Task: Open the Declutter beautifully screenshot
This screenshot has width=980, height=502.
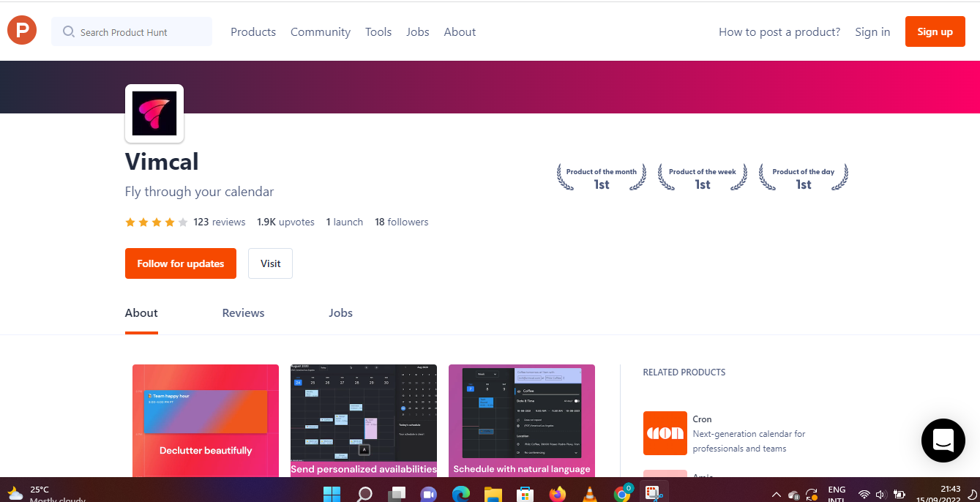Action: click(x=206, y=421)
